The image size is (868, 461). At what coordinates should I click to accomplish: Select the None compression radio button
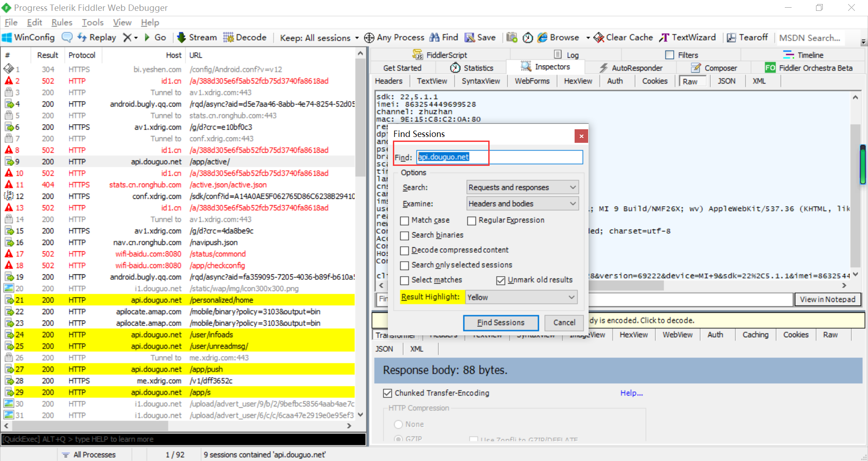click(398, 424)
